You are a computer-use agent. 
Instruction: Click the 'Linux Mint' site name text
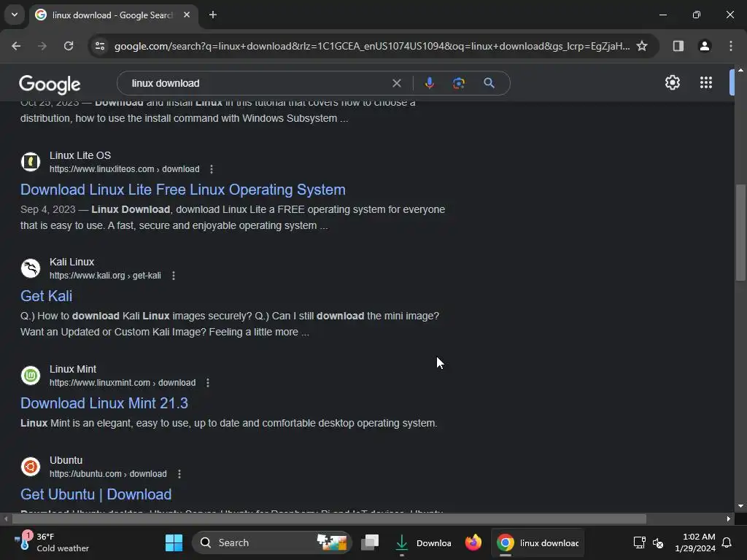coord(73,369)
